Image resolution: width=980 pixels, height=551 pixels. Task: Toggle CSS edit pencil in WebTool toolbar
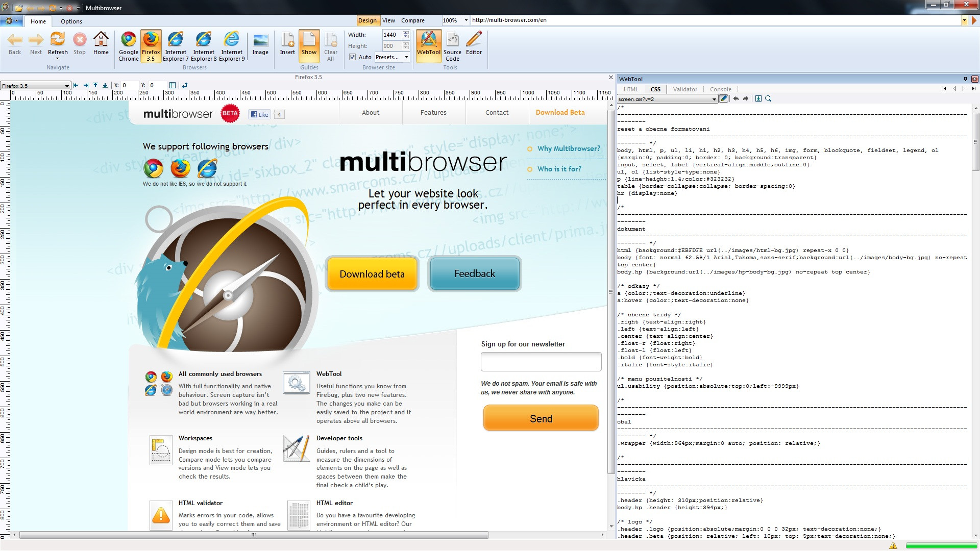tap(724, 98)
